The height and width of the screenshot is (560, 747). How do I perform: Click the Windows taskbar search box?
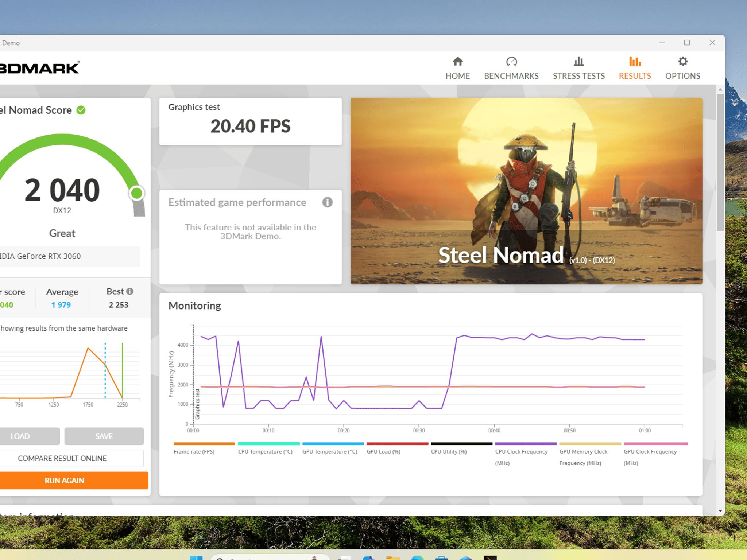[270, 557]
